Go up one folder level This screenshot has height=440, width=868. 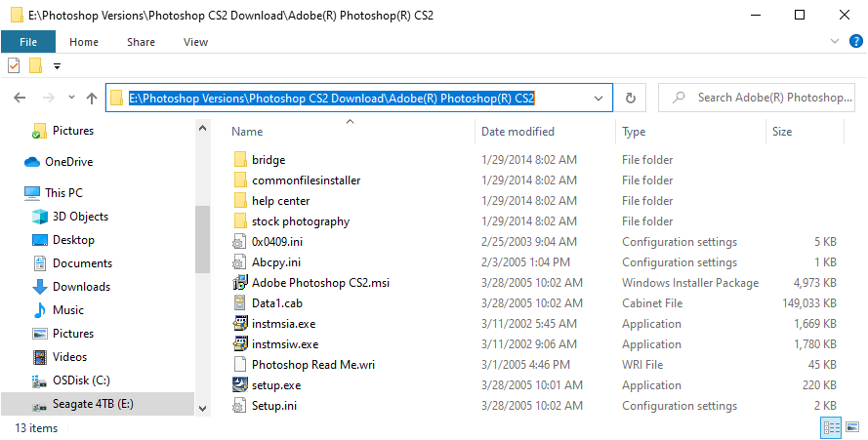click(x=92, y=98)
